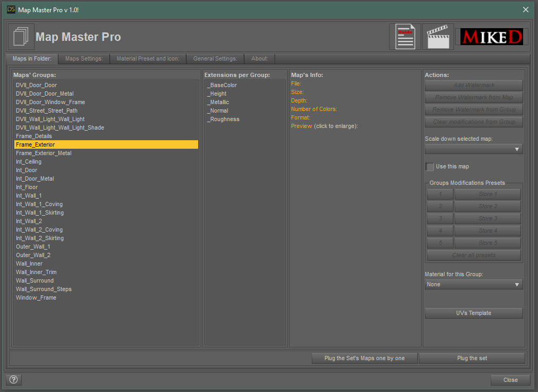Open the UVs Template button
Viewport: 538px width, 392px height.
click(474, 313)
